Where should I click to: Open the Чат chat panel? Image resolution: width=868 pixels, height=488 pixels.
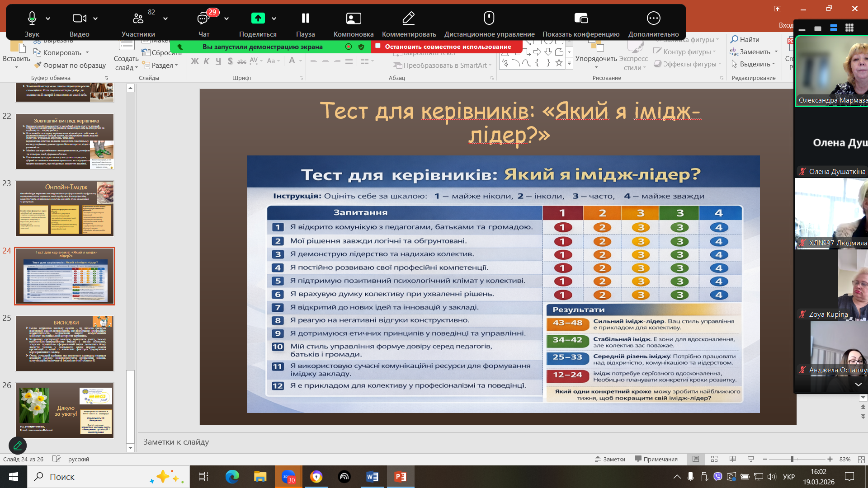tap(203, 19)
